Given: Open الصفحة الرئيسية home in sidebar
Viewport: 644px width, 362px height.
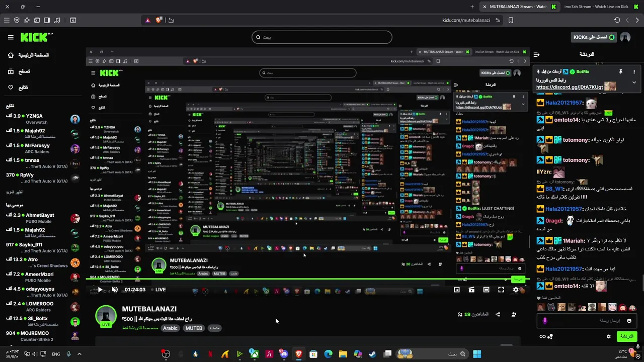Looking at the screenshot, I should point(28,55).
